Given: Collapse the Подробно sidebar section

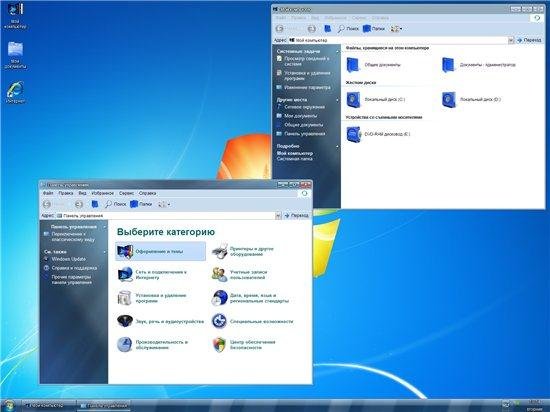Looking at the screenshot, I should point(337,146).
